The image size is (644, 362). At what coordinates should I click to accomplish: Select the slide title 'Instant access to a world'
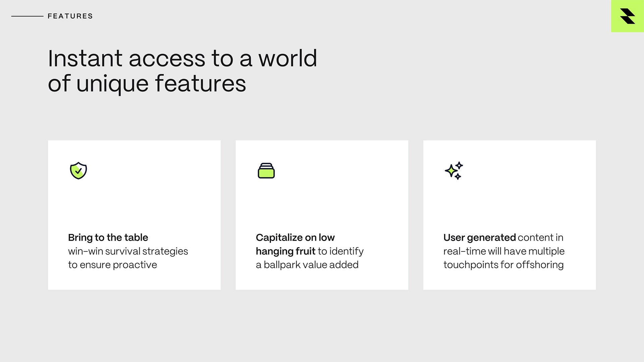pyautogui.click(x=183, y=58)
